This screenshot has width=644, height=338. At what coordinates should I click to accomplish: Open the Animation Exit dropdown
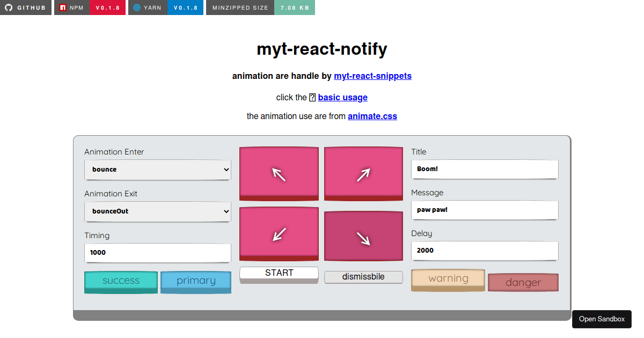click(157, 211)
